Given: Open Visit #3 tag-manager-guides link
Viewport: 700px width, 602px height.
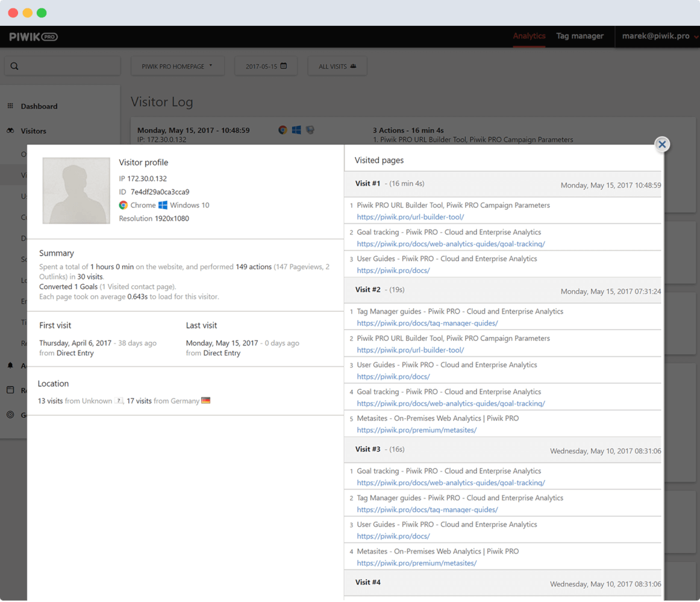Looking at the screenshot, I should [427, 510].
